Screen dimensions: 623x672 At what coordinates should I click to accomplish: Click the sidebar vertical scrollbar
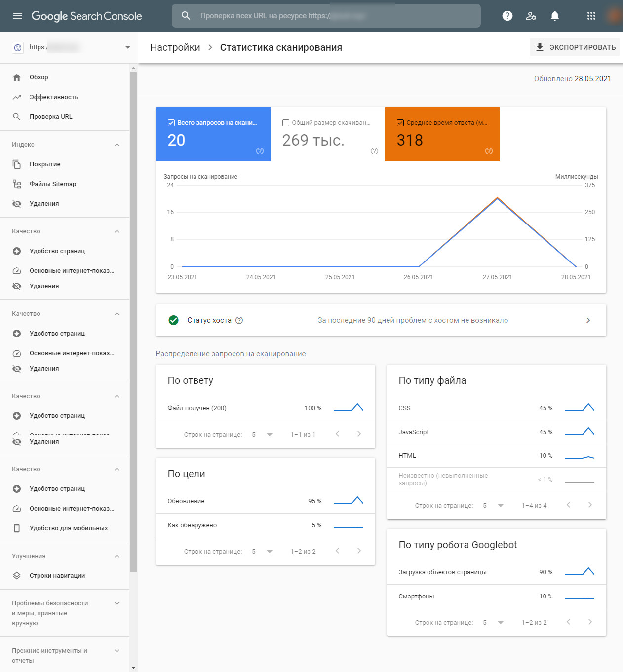(x=133, y=321)
